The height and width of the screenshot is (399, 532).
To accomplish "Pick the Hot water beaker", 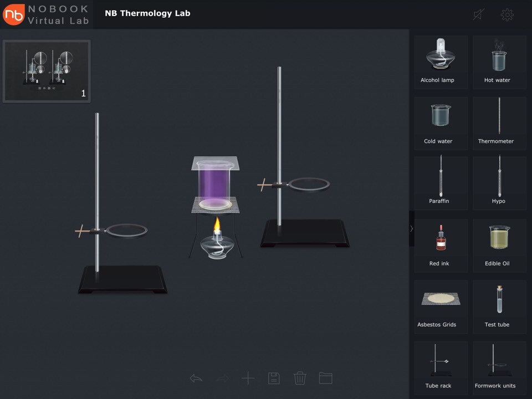I will (499, 62).
